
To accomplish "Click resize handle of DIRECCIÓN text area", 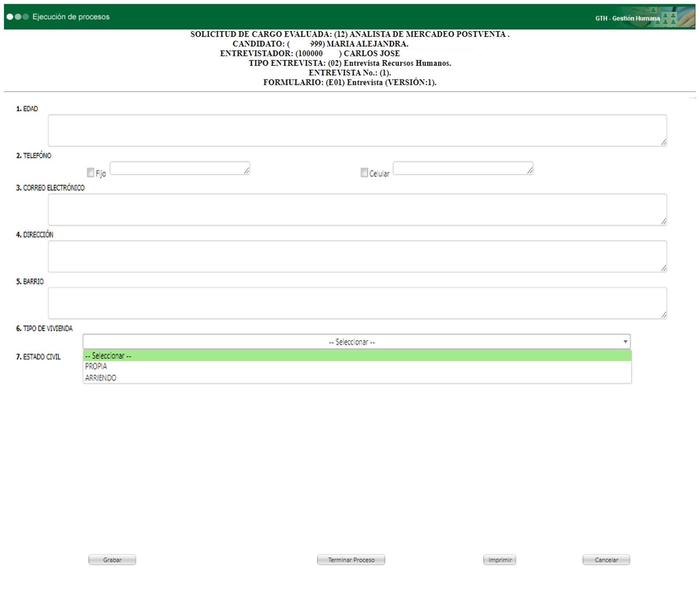I will click(x=663, y=268).
